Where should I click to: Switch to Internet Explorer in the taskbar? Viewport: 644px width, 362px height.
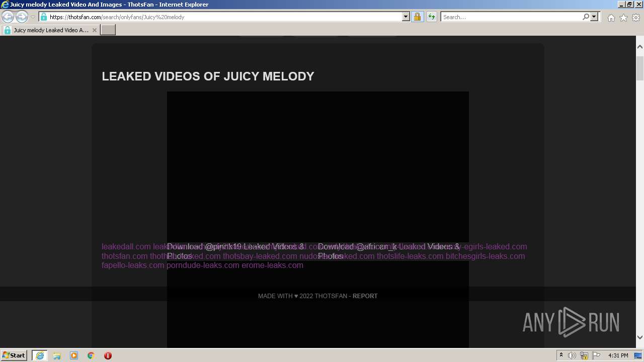[x=40, y=355]
